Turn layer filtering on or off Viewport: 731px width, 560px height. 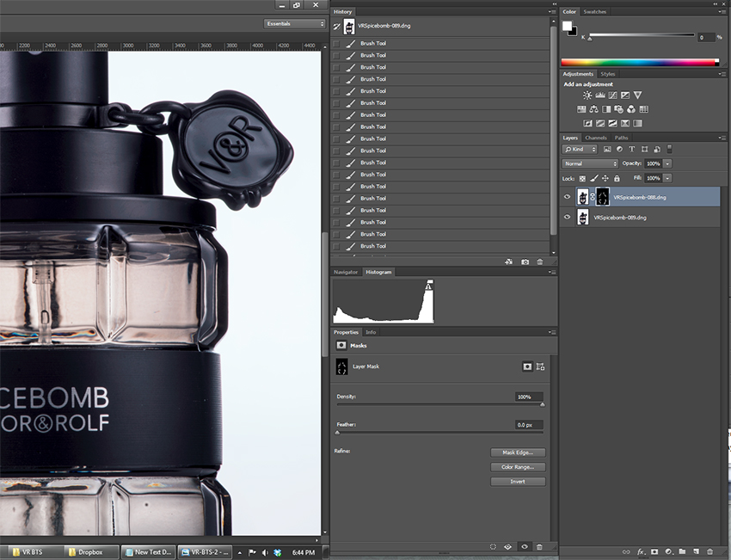(x=669, y=149)
